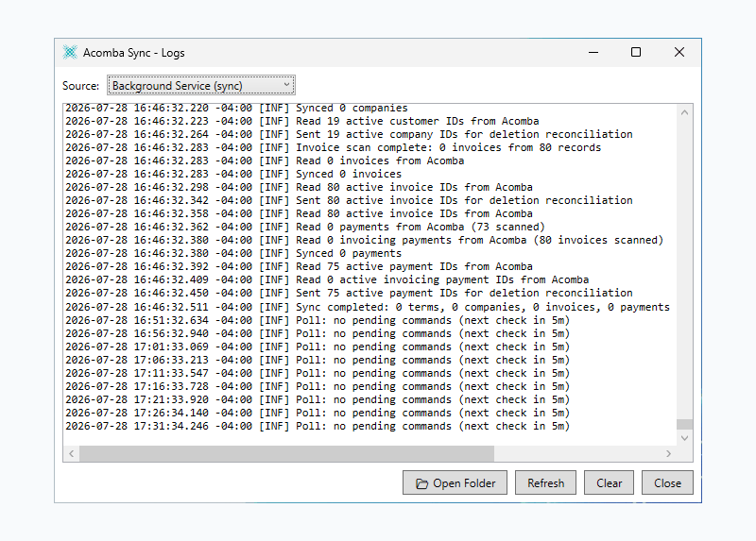This screenshot has width=756, height=541.
Task: Click 'Sent 80 active invoice IDs' log line
Action: pyautogui.click(x=349, y=200)
